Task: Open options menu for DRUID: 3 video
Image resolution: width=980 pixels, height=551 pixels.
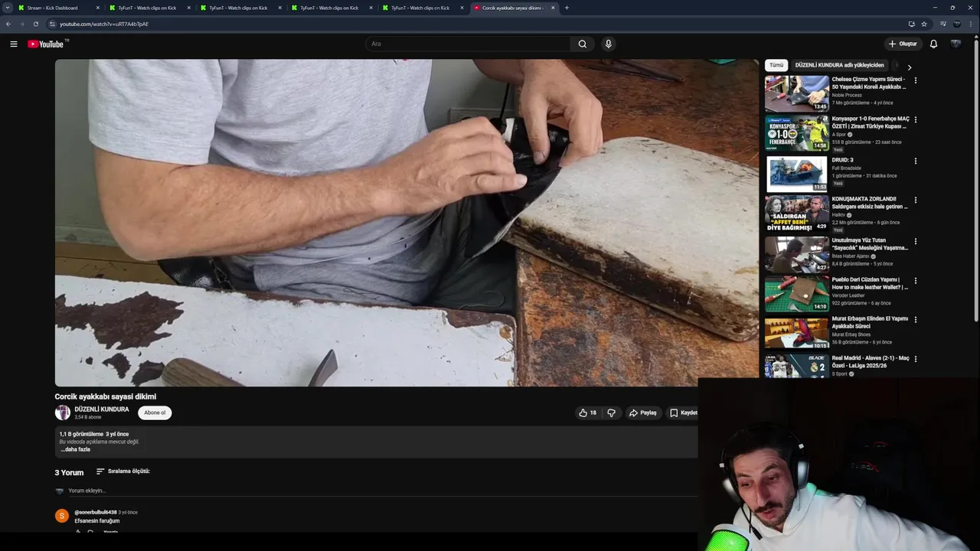Action: [916, 161]
